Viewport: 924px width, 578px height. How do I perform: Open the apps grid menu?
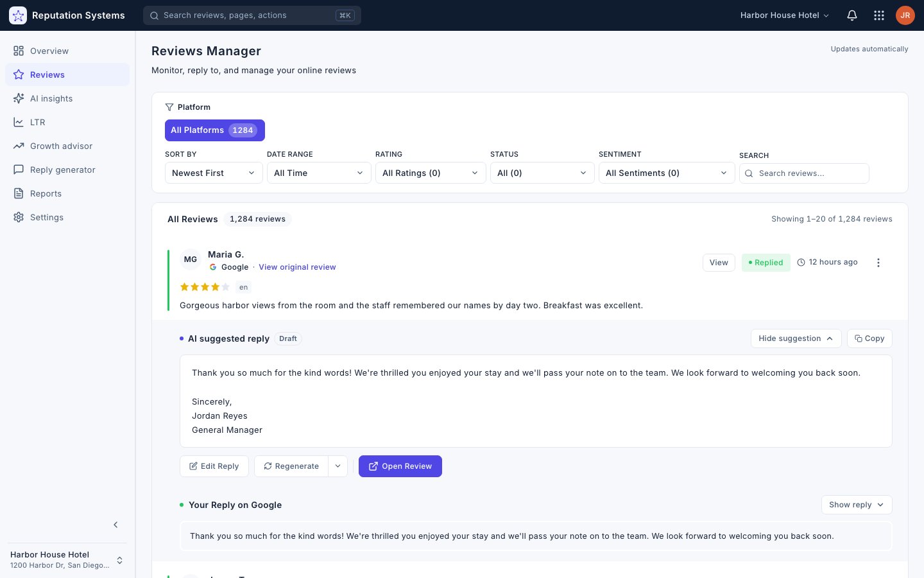point(879,15)
